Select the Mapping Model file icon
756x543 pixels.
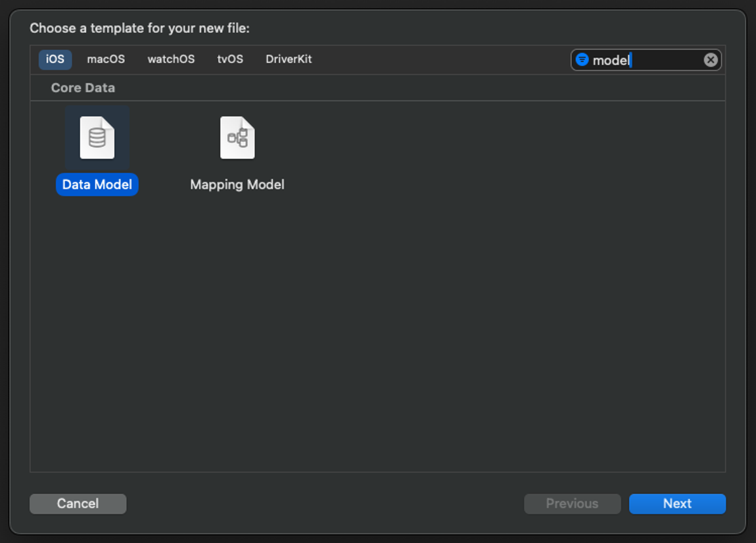pos(237,138)
